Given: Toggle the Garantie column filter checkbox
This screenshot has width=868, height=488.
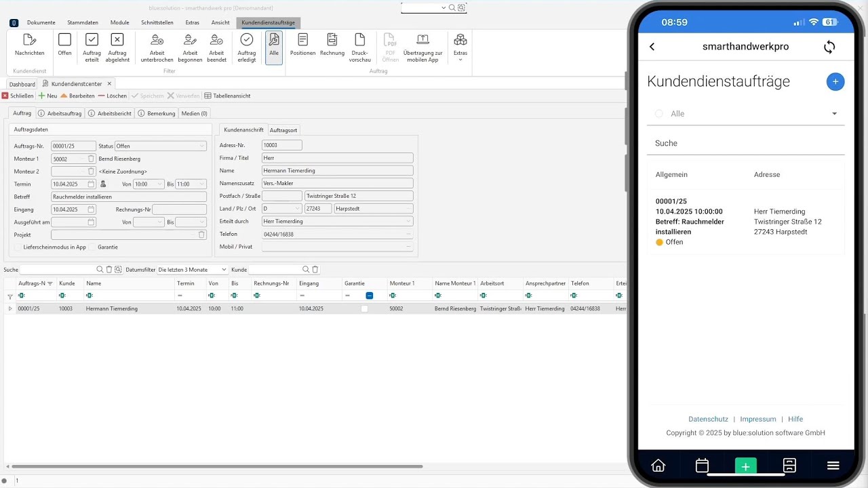Looking at the screenshot, I should click(369, 296).
